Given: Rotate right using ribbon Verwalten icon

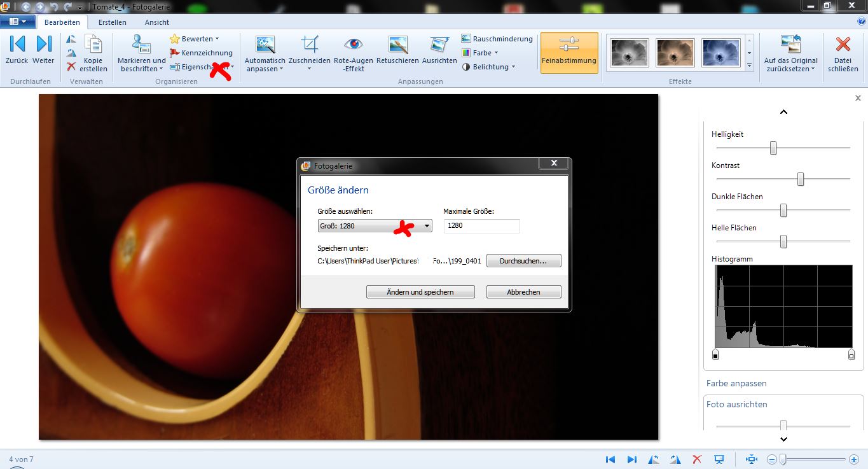Looking at the screenshot, I should (71, 53).
